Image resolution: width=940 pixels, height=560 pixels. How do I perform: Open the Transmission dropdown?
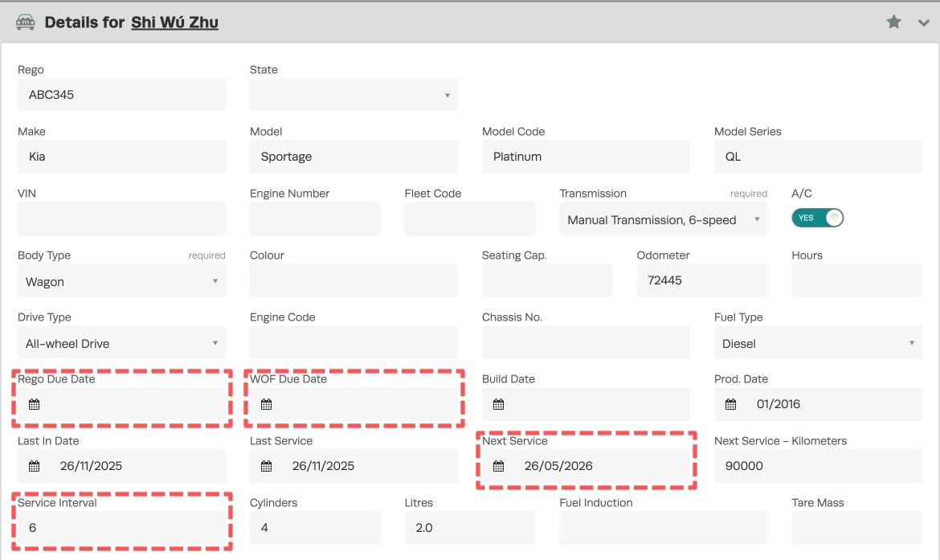pos(663,219)
